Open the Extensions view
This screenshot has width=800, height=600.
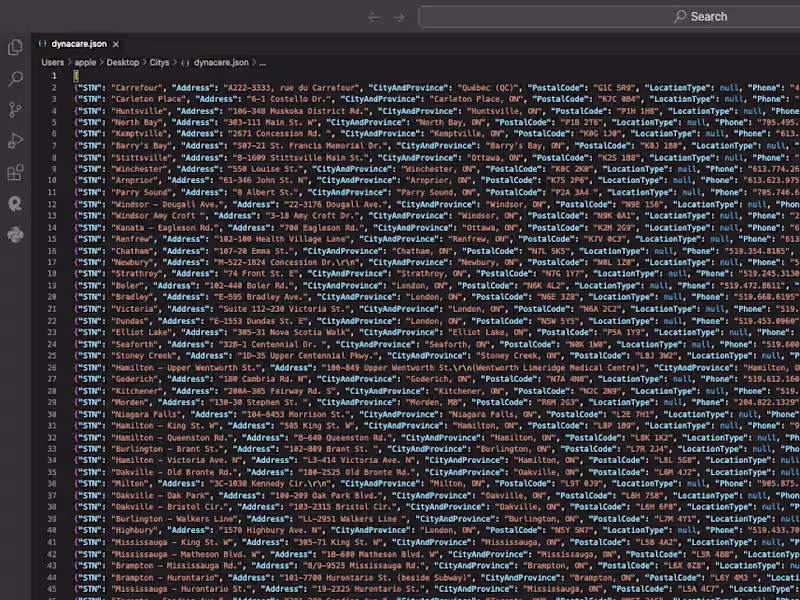15,172
